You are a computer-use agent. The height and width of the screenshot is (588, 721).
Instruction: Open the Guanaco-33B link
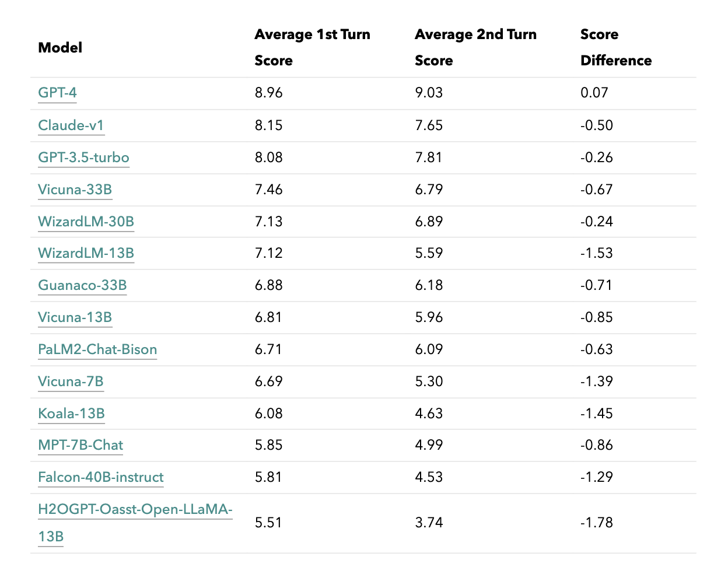click(x=82, y=285)
